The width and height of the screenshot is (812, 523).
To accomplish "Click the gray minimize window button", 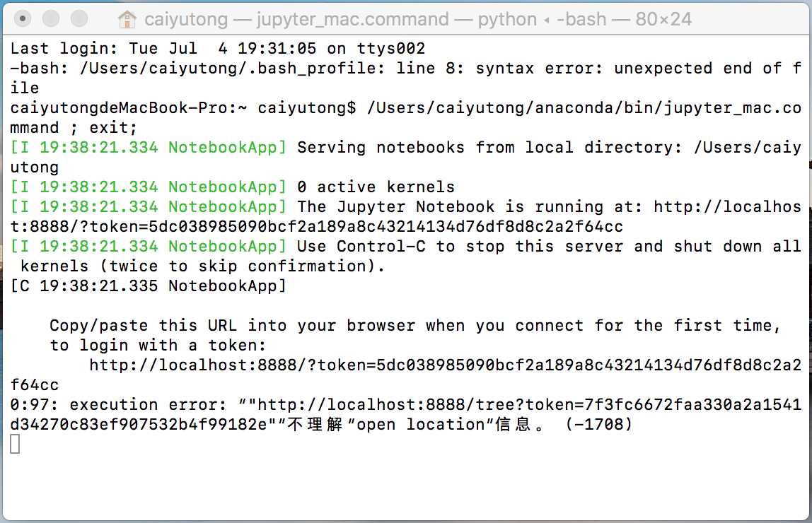I will tap(51, 19).
